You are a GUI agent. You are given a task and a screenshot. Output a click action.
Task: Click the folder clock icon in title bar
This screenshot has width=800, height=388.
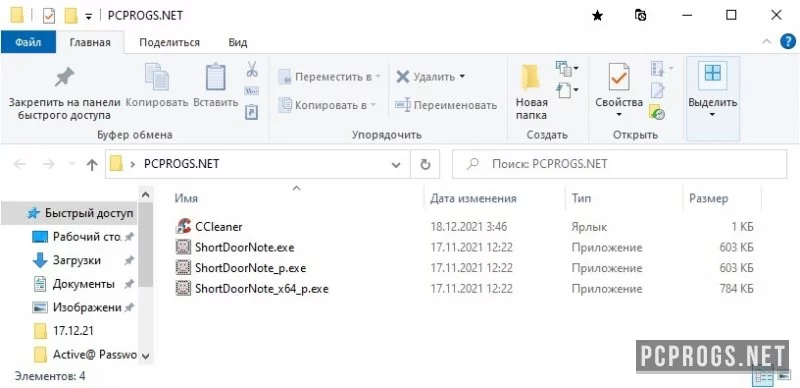coord(640,15)
